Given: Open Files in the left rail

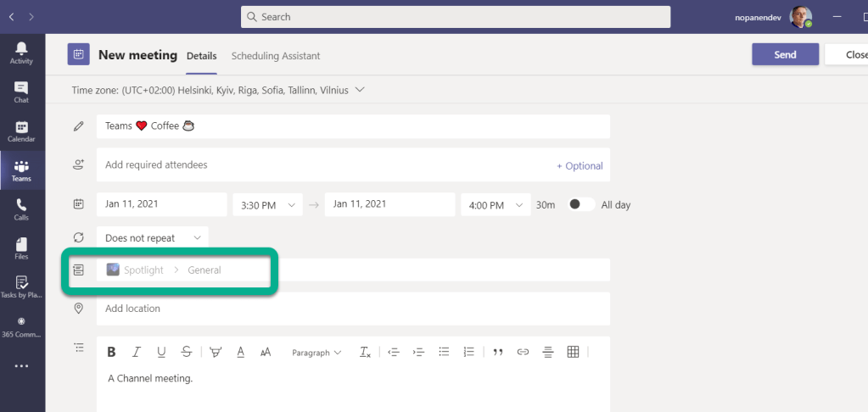Looking at the screenshot, I should point(21,248).
